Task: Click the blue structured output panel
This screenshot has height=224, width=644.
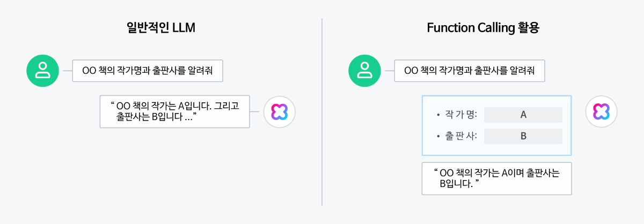Action: pos(496,125)
